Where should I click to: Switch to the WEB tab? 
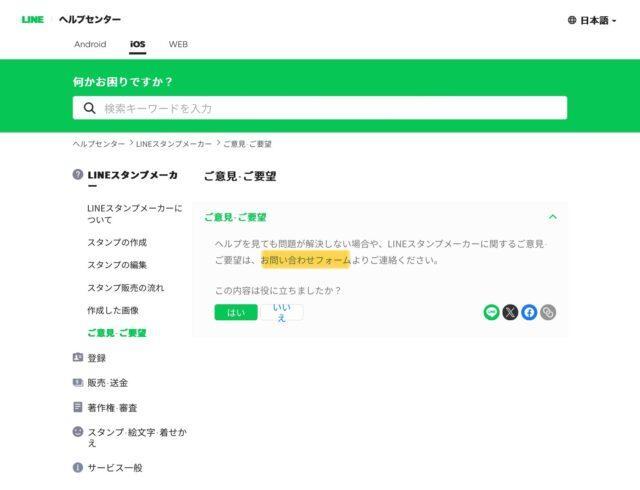pyautogui.click(x=178, y=44)
